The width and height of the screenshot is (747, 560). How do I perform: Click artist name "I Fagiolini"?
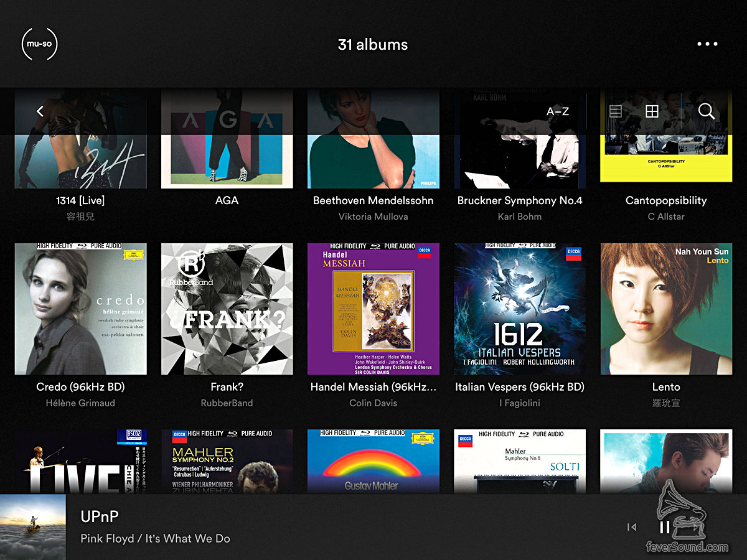(520, 403)
